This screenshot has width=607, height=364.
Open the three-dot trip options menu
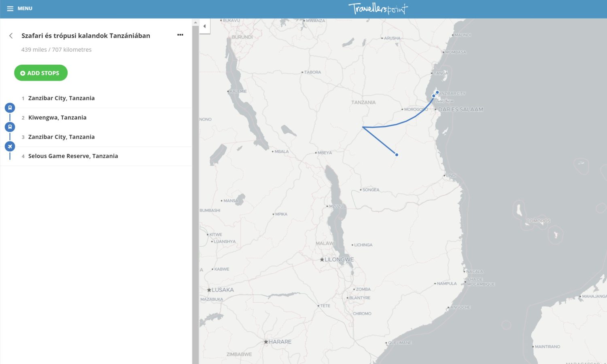[x=180, y=35]
